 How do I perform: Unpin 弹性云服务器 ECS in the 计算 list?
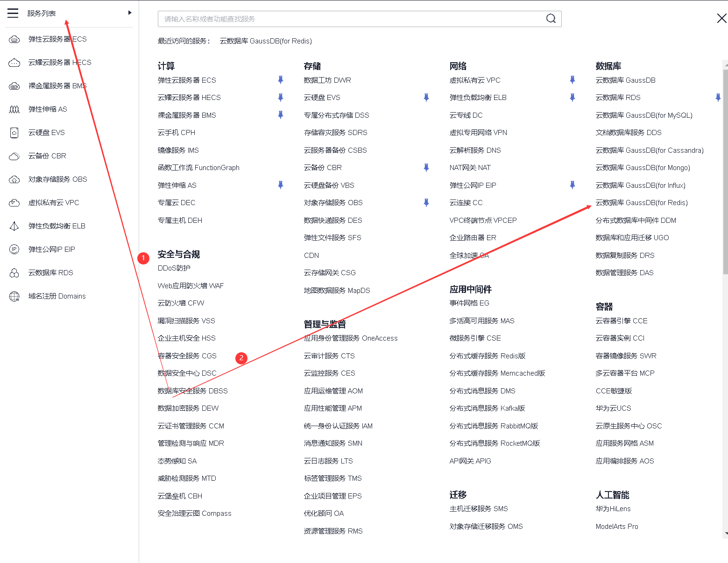(x=281, y=80)
